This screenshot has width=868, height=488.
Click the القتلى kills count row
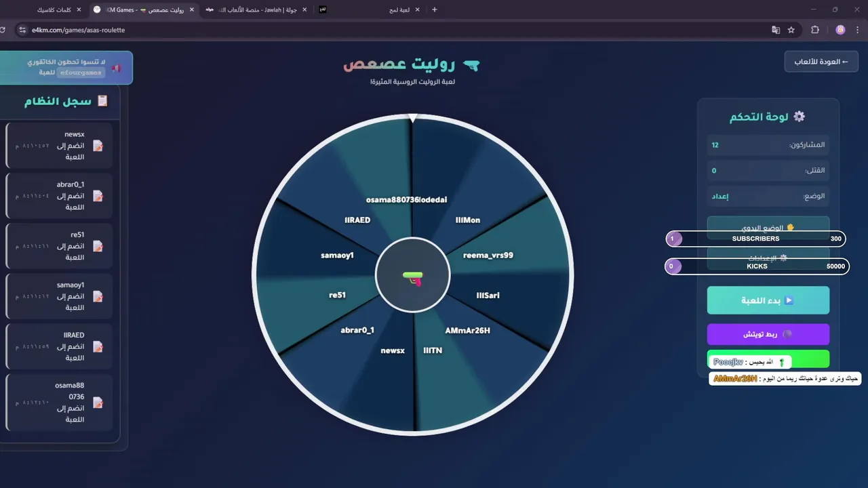point(768,170)
